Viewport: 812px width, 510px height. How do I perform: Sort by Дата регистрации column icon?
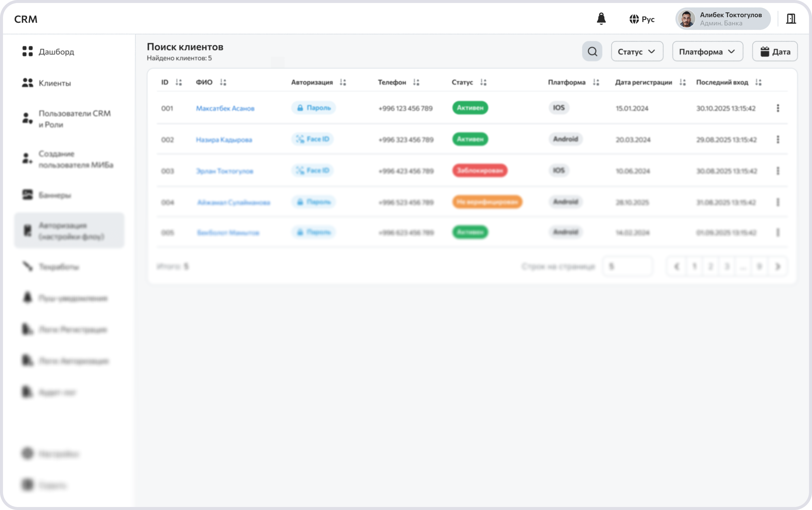click(x=683, y=82)
